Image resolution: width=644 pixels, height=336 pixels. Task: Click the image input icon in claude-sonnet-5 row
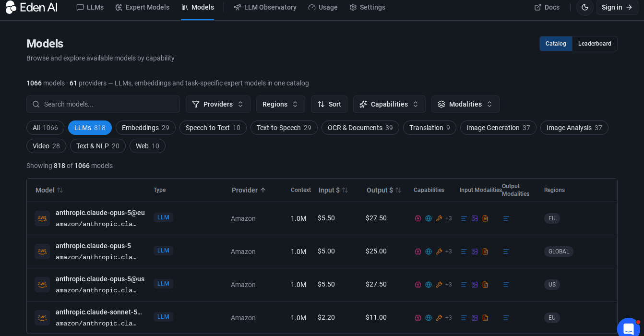click(475, 318)
